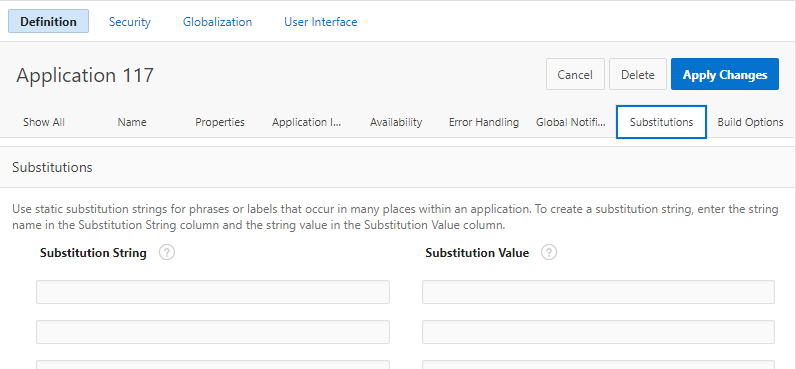Focus second Substitution Value input field
The image size is (796, 369).
coord(599,332)
